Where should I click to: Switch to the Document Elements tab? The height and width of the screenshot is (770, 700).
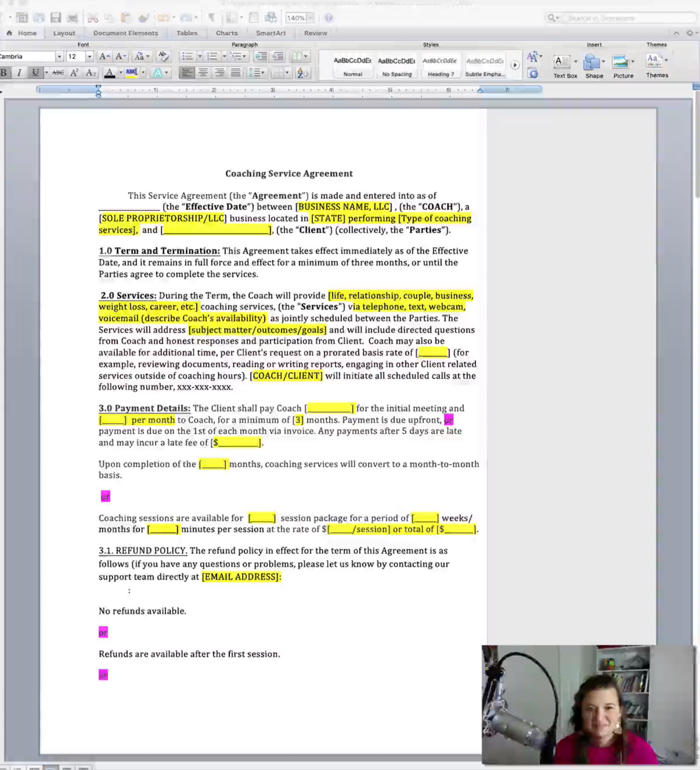click(x=125, y=33)
